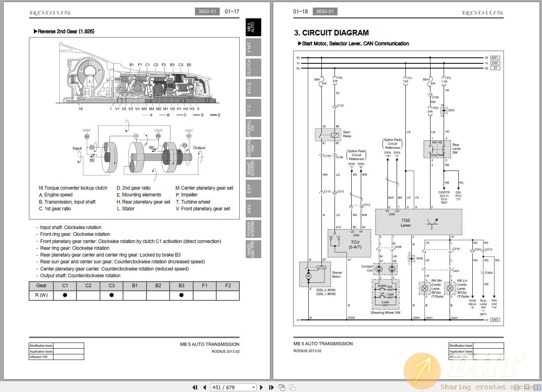This screenshot has width=542, height=392.
Task: Click the Start Relay symbol
Action: [328, 135]
